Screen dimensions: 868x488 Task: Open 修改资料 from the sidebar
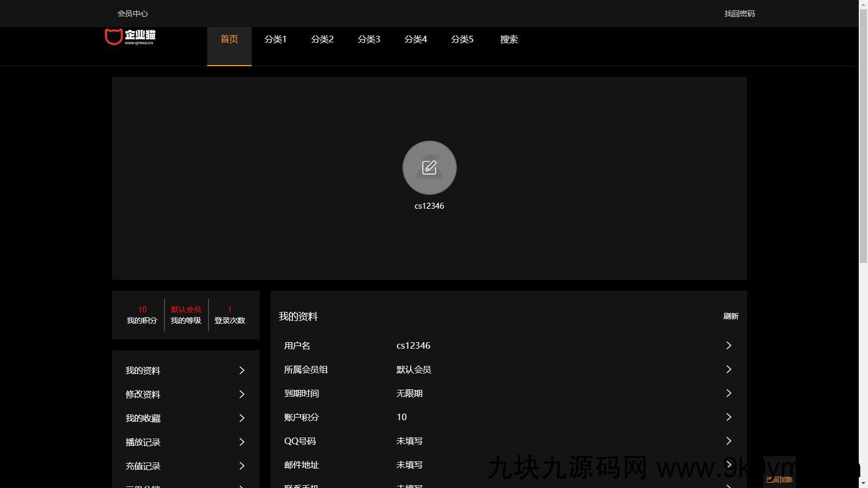point(143,394)
